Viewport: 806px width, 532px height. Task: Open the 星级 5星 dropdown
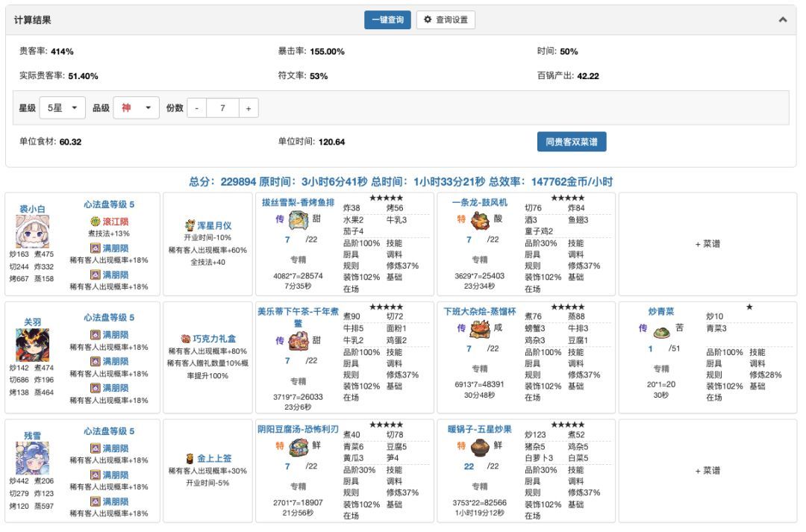[x=62, y=108]
